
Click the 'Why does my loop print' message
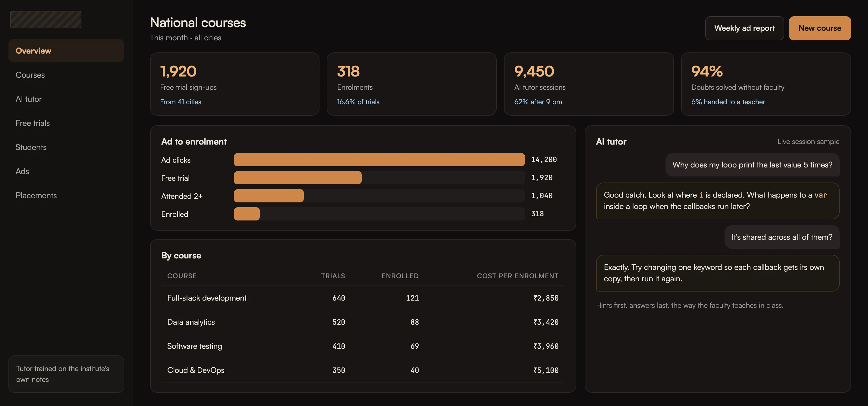click(752, 165)
